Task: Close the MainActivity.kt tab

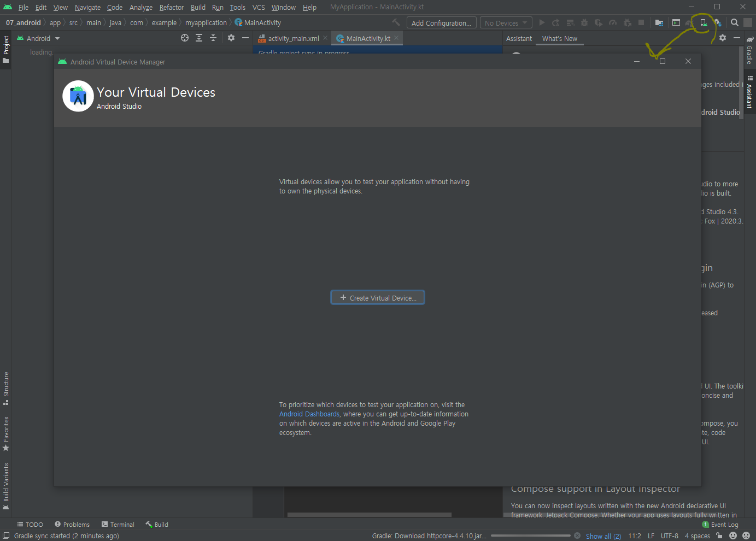Action: [397, 38]
